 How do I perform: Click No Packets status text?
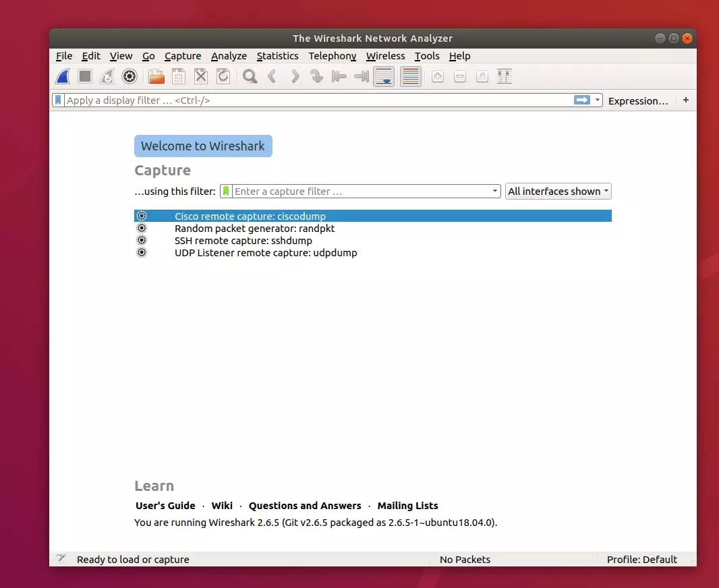click(465, 560)
